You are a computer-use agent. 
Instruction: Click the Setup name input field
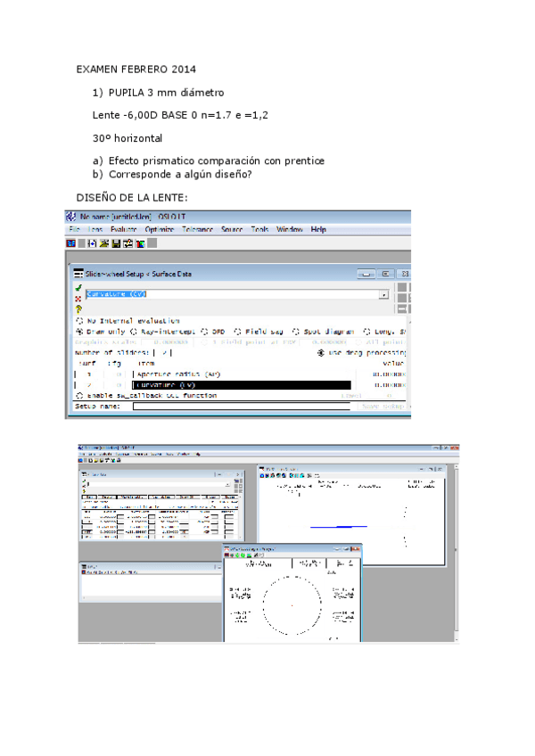coord(242,406)
